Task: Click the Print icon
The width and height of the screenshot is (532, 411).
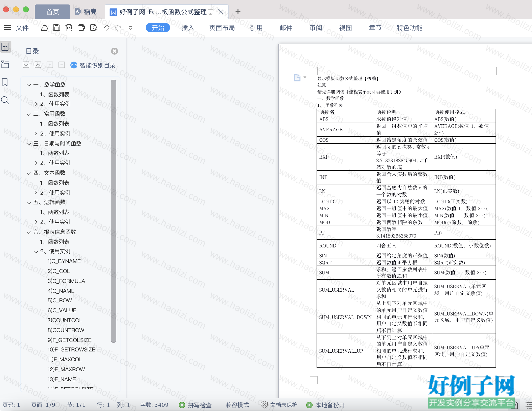Action: coord(81,28)
